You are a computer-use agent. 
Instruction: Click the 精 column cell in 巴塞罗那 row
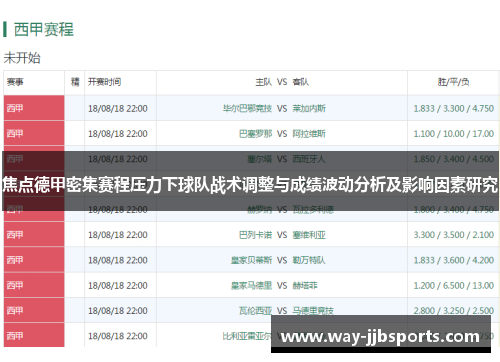tap(75, 133)
